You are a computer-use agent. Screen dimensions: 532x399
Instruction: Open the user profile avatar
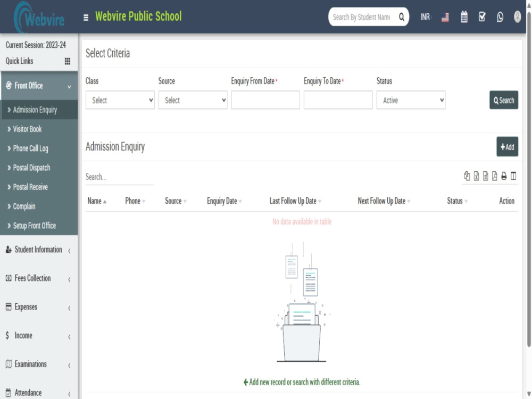pos(517,16)
